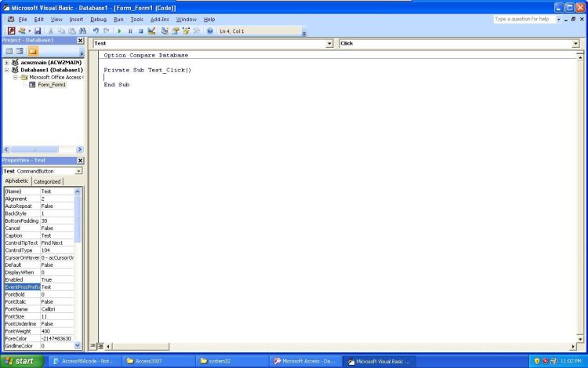Click Procedure View button in code window

93,346
